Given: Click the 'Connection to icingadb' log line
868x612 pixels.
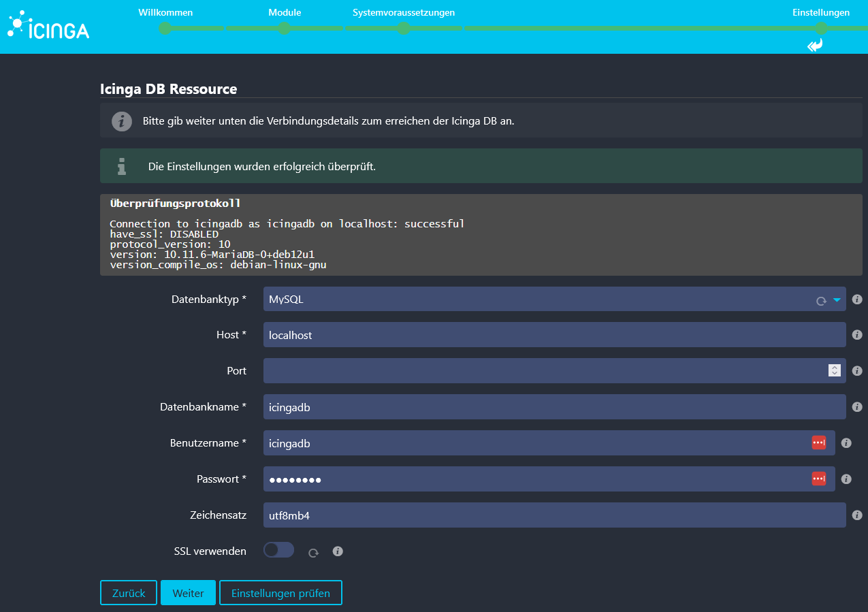Looking at the screenshot, I should click(x=287, y=223).
